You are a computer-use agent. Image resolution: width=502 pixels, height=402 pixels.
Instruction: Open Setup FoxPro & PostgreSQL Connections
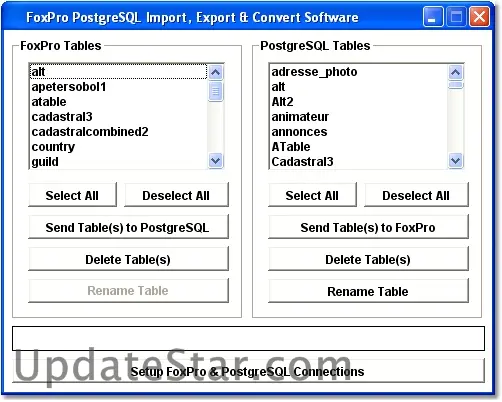pyautogui.click(x=248, y=371)
